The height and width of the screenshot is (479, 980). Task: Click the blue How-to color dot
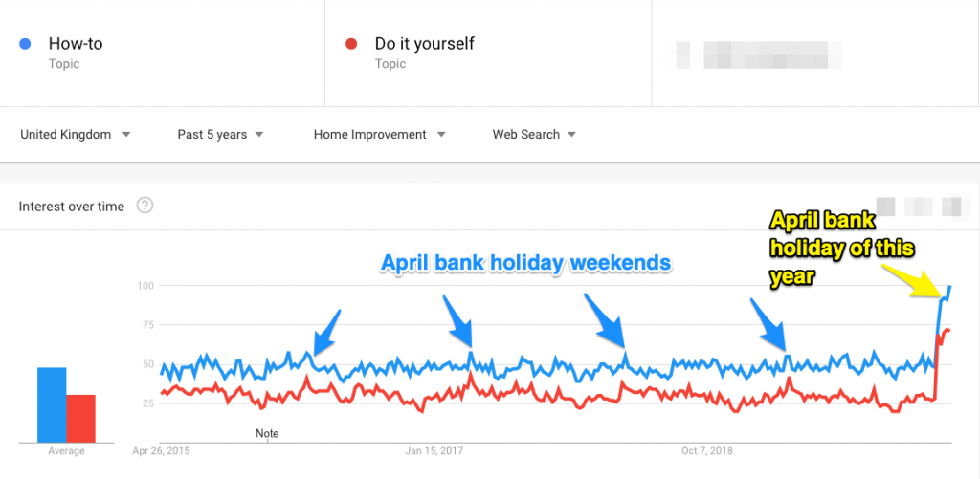pyautogui.click(x=25, y=44)
